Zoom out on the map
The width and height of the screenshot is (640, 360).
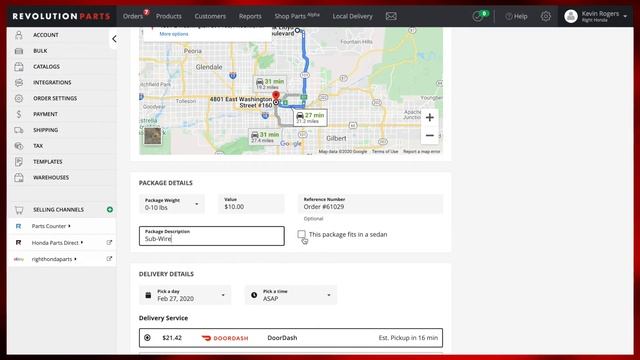[429, 136]
